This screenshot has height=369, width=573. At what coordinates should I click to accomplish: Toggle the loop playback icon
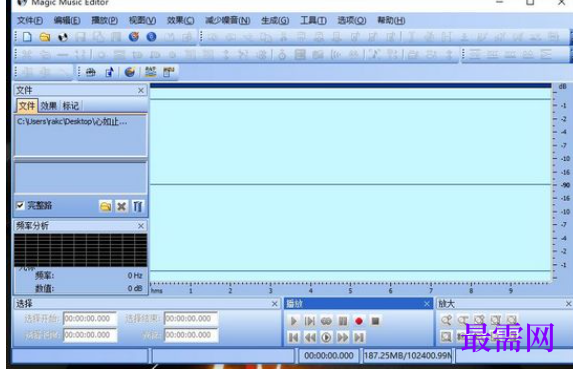point(326,321)
